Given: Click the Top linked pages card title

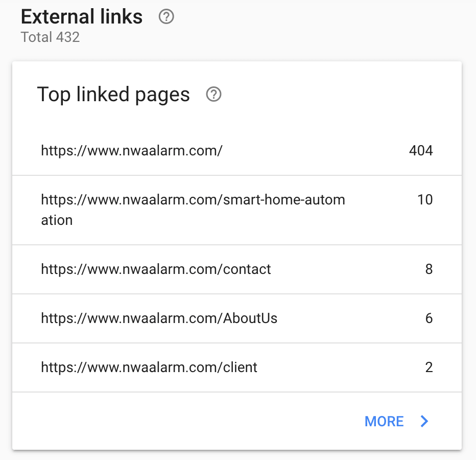Looking at the screenshot, I should point(113,95).
